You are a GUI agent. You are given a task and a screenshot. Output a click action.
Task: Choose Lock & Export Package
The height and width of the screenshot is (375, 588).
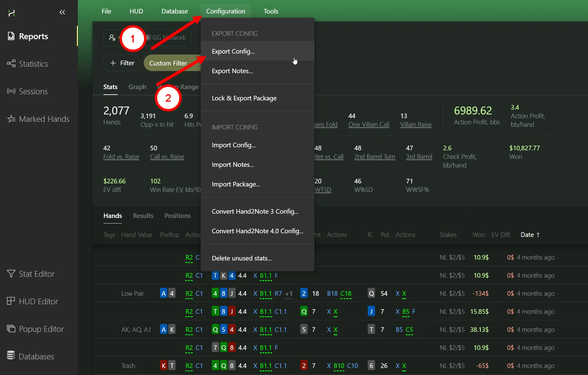click(x=244, y=98)
